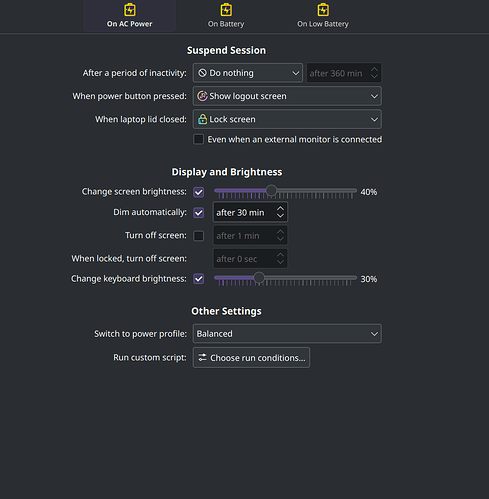Click the Show logout screen icon
This screenshot has width=489, height=499.
pos(202,96)
